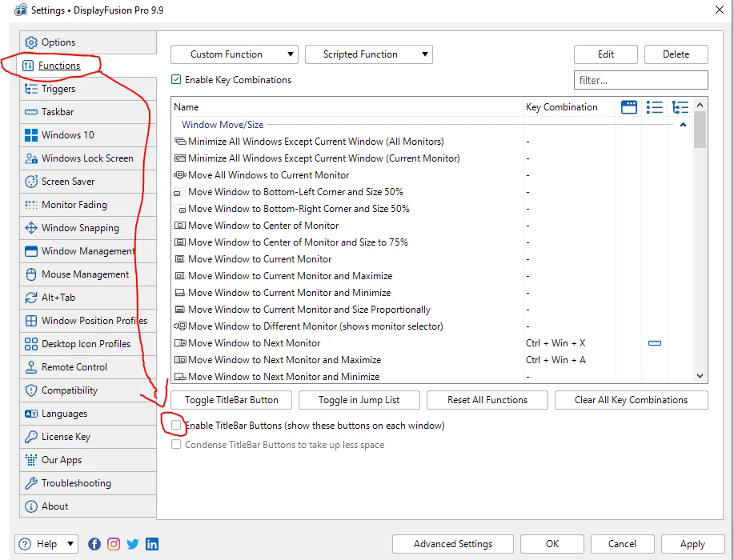Click the rightmost tree-list column header icon
Screen dimensions: 734x560
pyautogui.click(x=680, y=107)
